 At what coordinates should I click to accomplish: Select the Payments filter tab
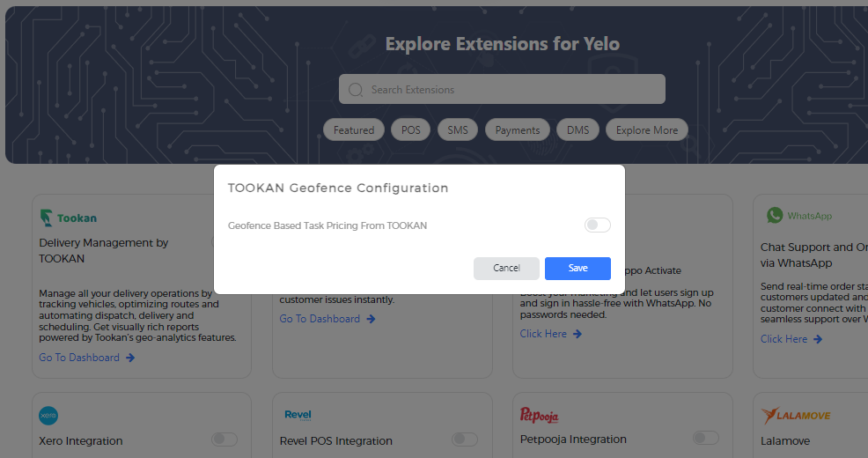[517, 130]
